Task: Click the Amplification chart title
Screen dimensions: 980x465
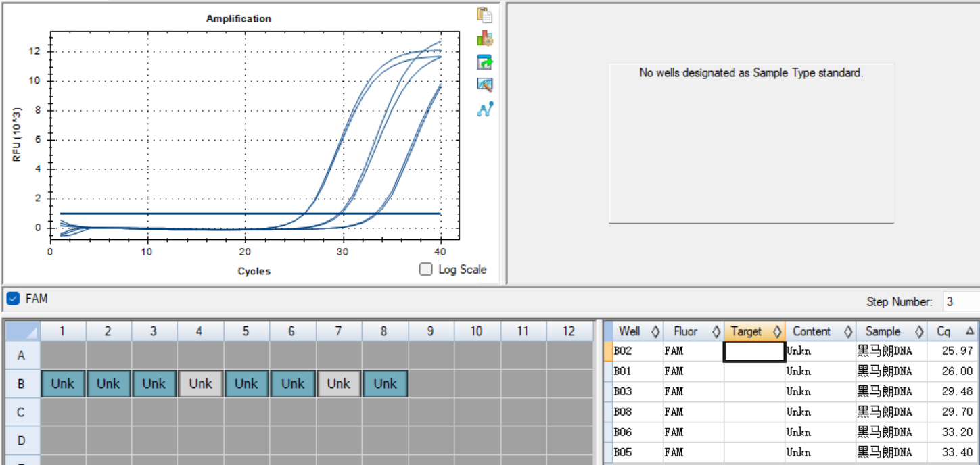Action: click(x=239, y=19)
